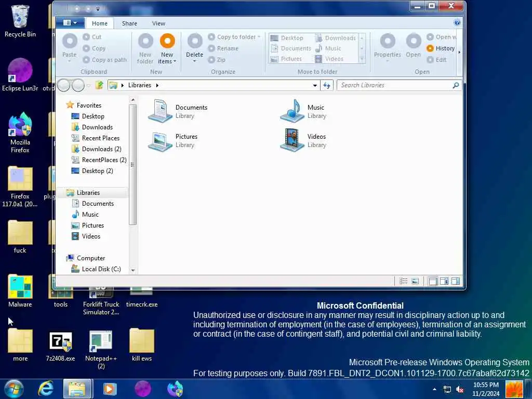
Task: Click the Paste ribbon button
Action: 70,48
